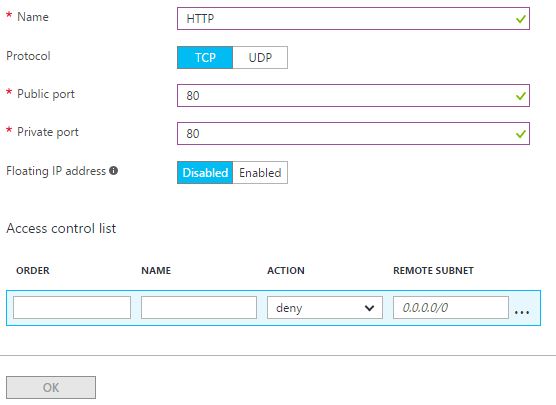Open the deny action dropdown
This screenshot has height=405, width=556.
(325, 308)
